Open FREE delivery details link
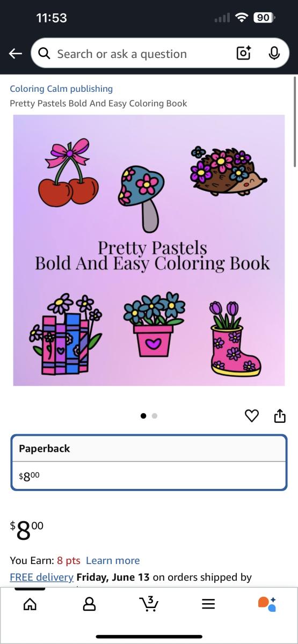The height and width of the screenshot is (644, 298). coord(41,577)
